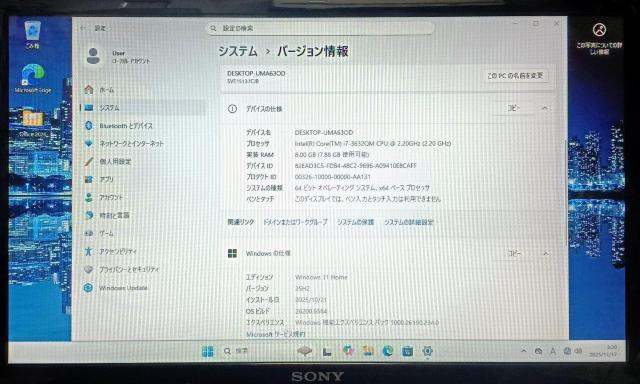
Task: Select the device name DESKTOP-UMA63OD value
Action: point(324,133)
